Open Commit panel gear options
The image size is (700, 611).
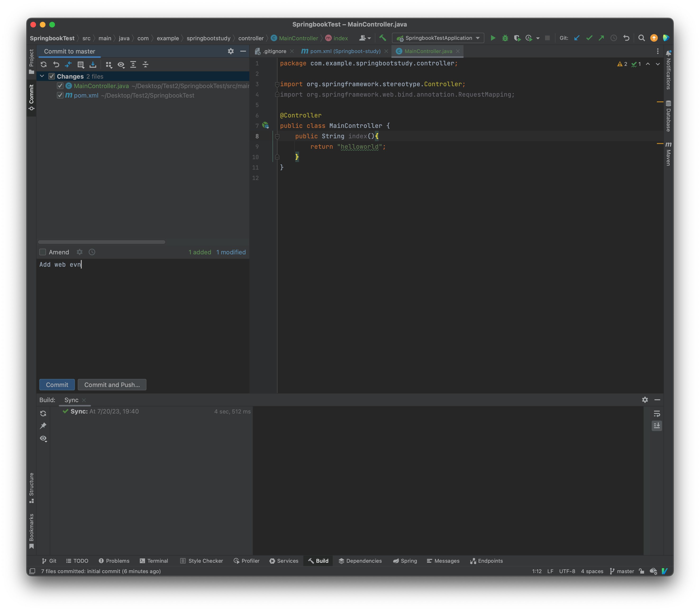(x=231, y=51)
